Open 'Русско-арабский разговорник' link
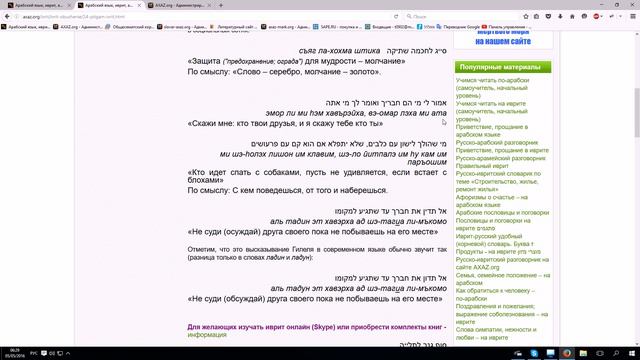The width and height of the screenshot is (640, 360). [x=496, y=142]
